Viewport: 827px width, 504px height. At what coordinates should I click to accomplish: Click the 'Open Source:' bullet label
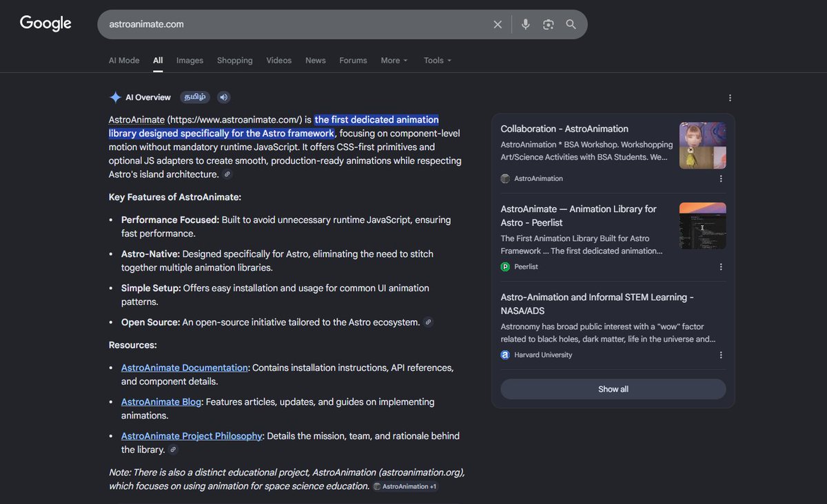150,322
